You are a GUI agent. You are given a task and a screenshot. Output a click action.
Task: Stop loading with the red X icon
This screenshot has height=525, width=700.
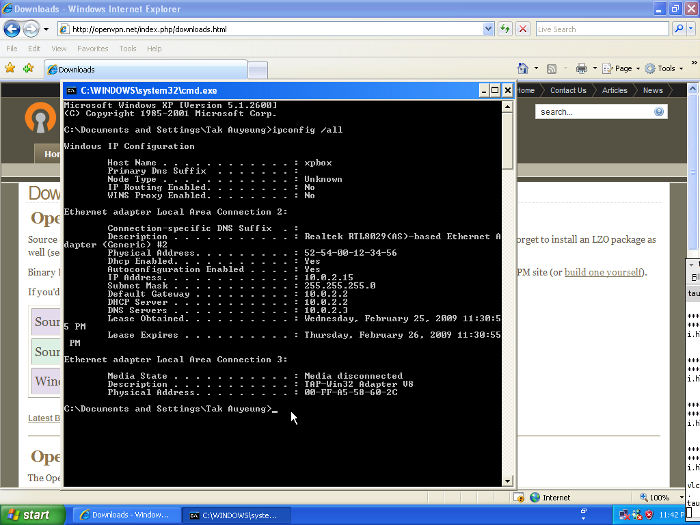(523, 29)
